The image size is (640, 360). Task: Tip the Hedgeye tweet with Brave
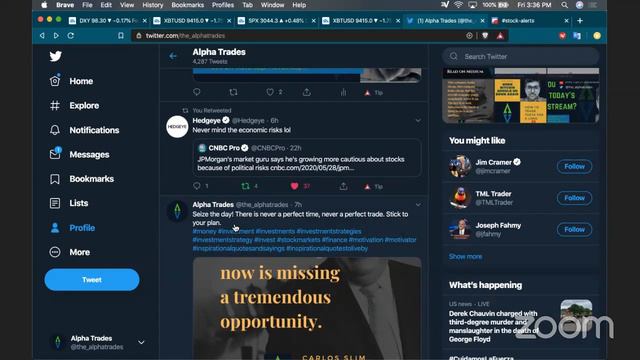tap(373, 187)
